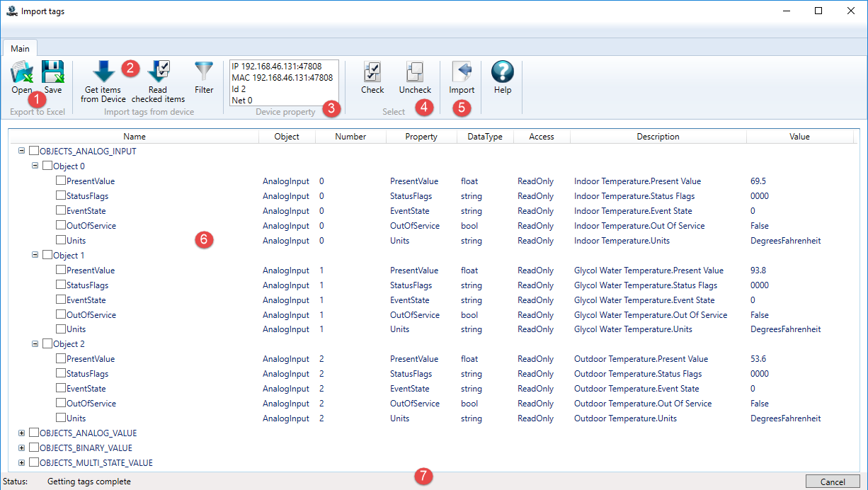The height and width of the screenshot is (490, 868).
Task: Click value 69.5 in Value column
Action: [759, 181]
